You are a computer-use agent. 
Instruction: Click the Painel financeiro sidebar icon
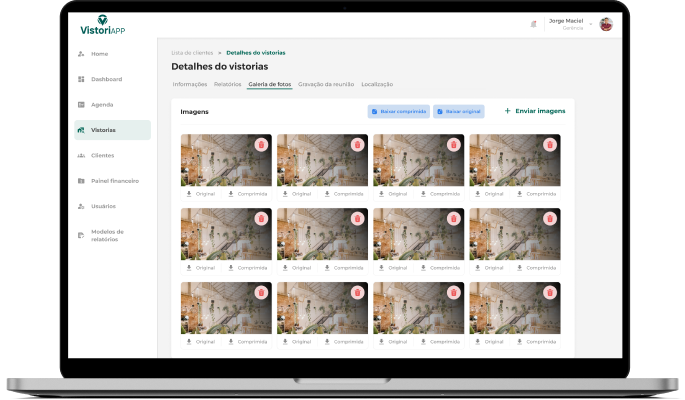(x=81, y=181)
